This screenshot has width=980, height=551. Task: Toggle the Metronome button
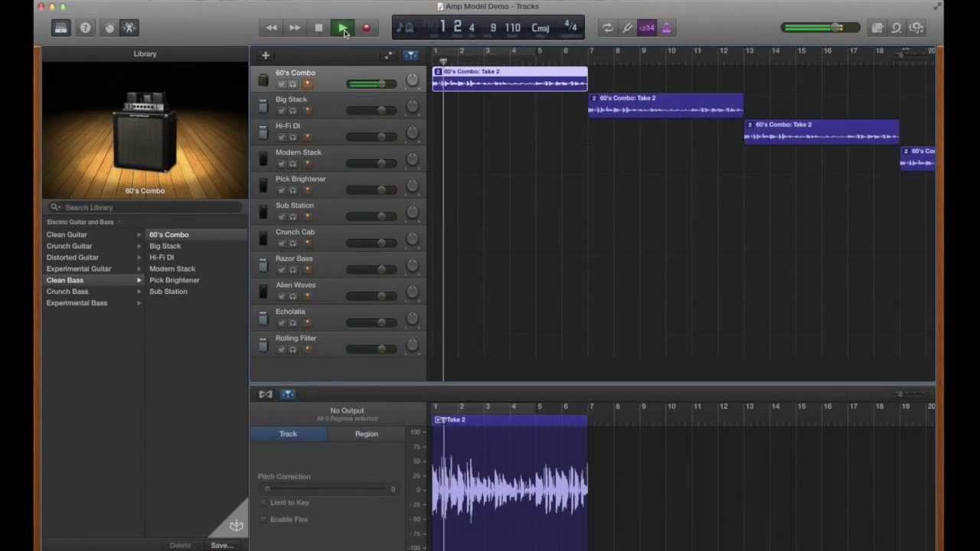(666, 28)
